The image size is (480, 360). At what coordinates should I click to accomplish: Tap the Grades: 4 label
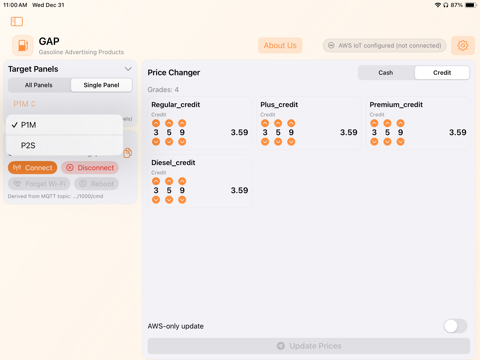click(x=163, y=90)
